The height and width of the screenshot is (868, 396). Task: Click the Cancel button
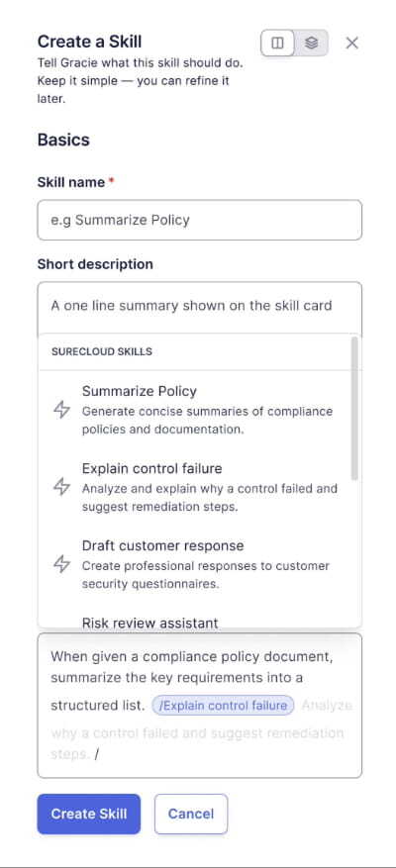(191, 814)
